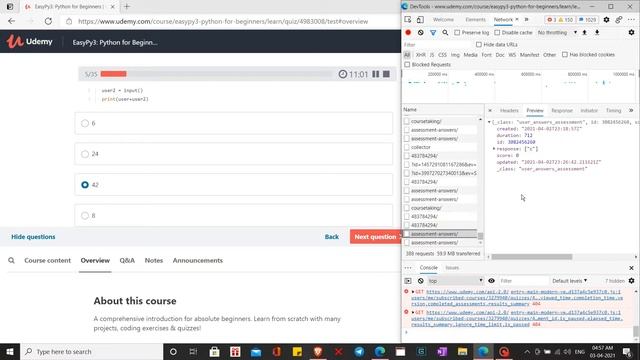This screenshot has height=360, width=640.
Task: Select answer option 42
Action: [x=234, y=185]
